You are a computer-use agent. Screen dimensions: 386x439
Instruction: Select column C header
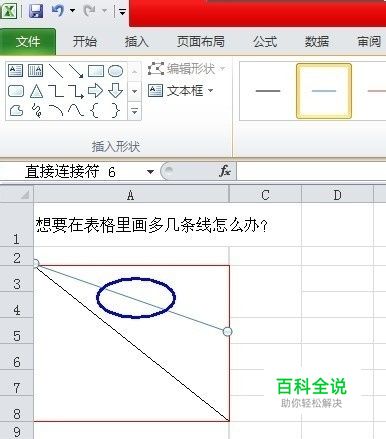pos(265,195)
